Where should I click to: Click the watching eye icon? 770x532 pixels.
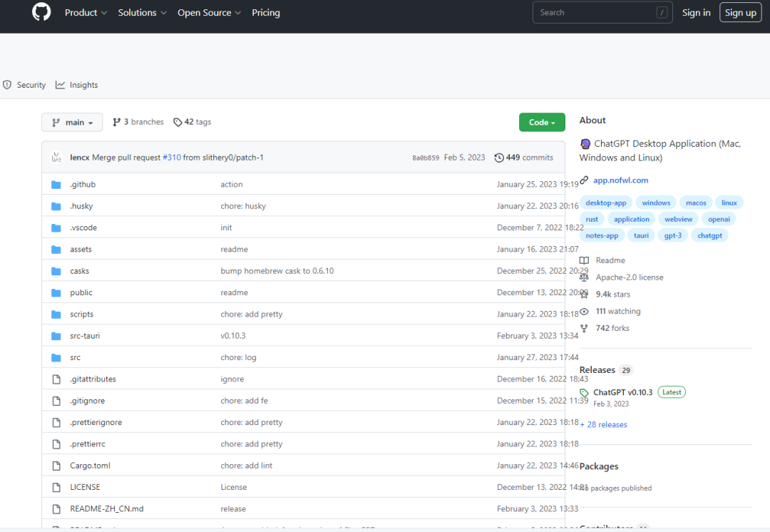tap(584, 312)
